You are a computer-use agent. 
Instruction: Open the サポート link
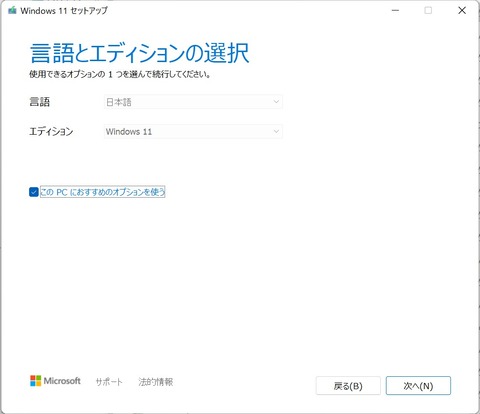(x=109, y=382)
